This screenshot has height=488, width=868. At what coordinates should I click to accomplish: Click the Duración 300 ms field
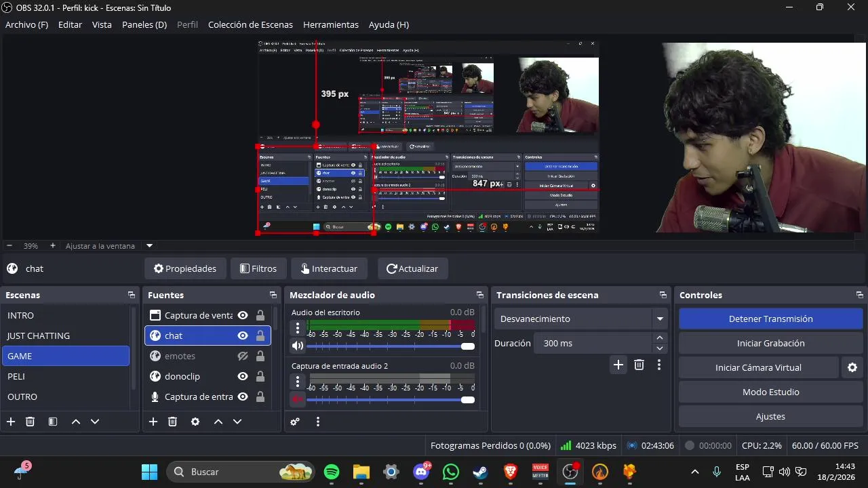592,343
